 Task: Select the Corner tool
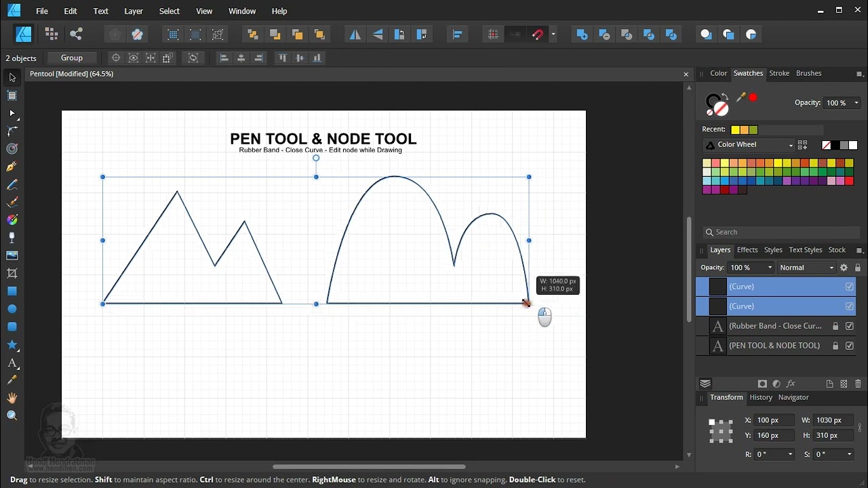pos(12,131)
